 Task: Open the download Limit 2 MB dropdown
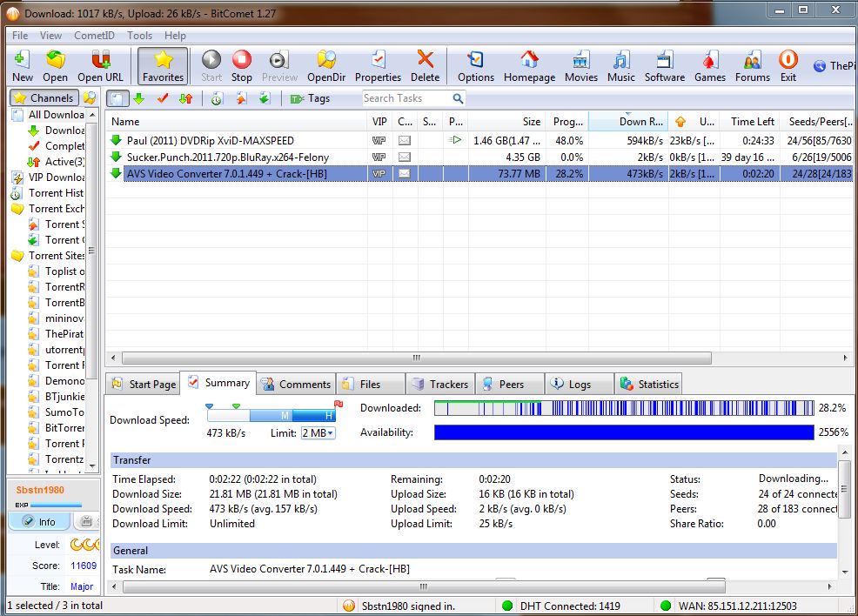tap(318, 433)
